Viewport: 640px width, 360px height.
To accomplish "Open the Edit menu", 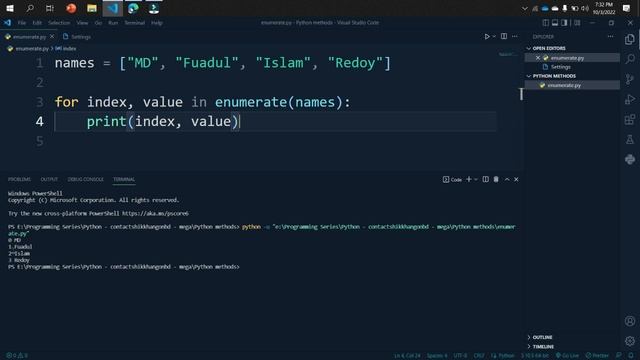I will click(x=37, y=23).
